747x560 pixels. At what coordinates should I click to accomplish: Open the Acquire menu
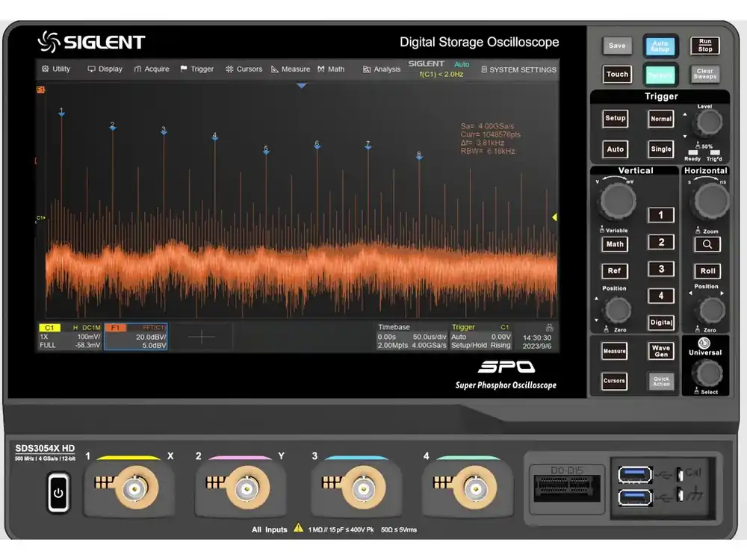(x=152, y=69)
